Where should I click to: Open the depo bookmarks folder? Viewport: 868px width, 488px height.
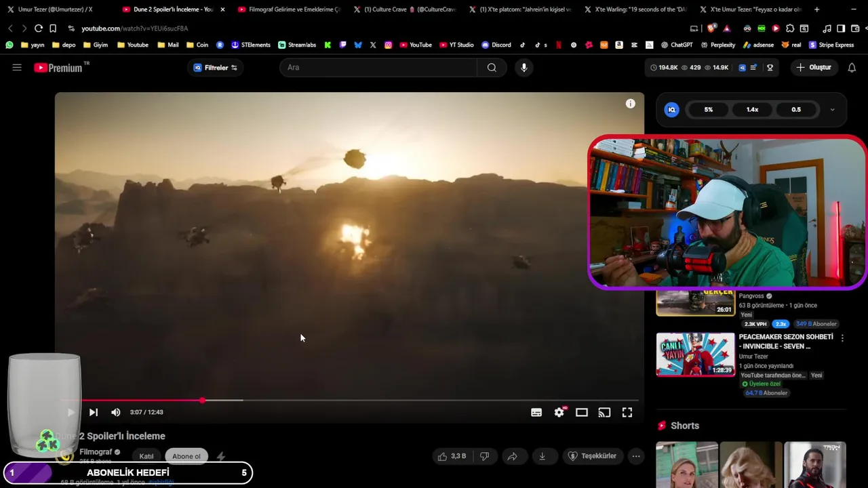coord(63,45)
